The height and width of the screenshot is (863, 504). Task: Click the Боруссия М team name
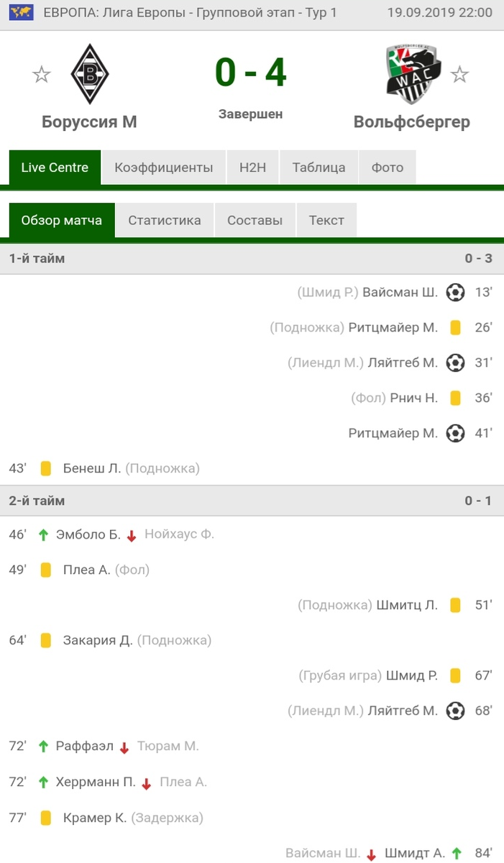(89, 122)
